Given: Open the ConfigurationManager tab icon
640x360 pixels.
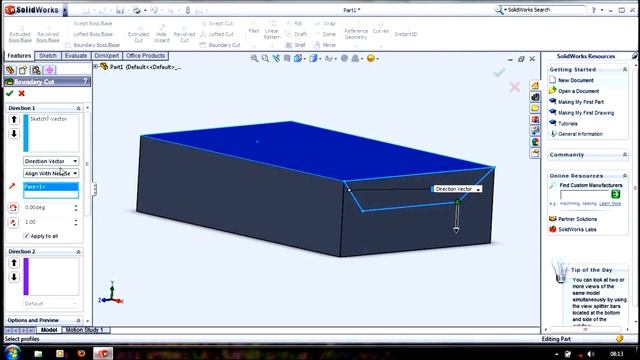Looking at the screenshot, I should (x=36, y=70).
